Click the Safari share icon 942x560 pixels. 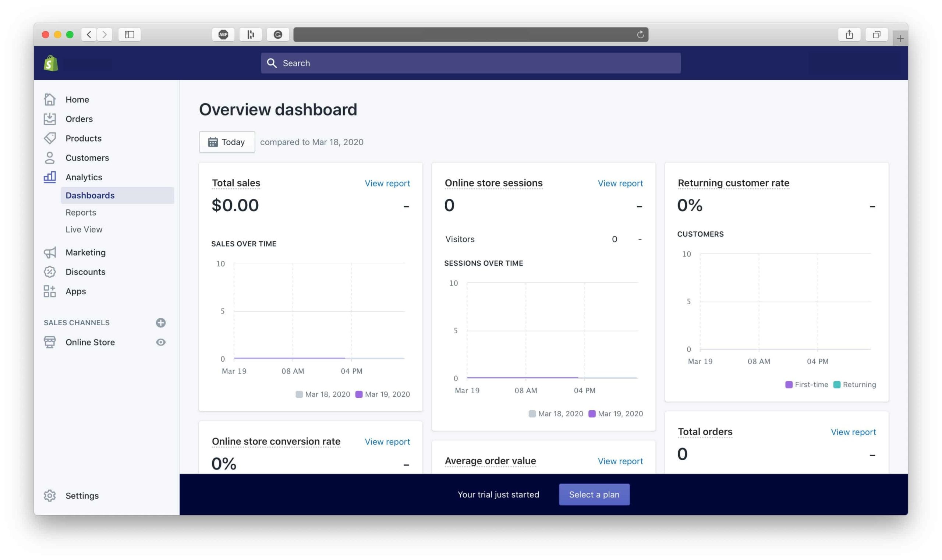click(x=849, y=35)
